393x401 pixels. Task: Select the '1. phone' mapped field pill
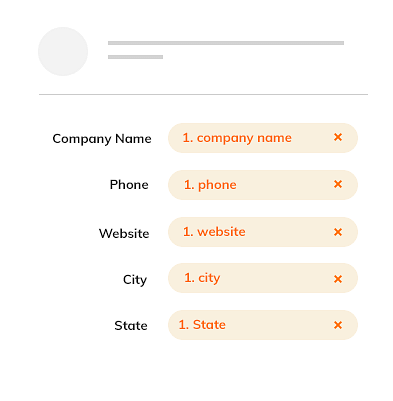(263, 185)
